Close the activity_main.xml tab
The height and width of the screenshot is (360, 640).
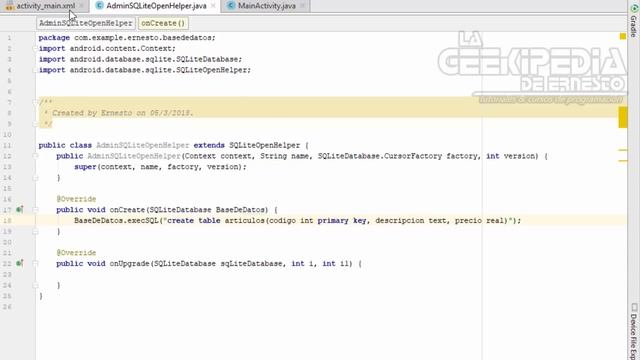[82, 6]
